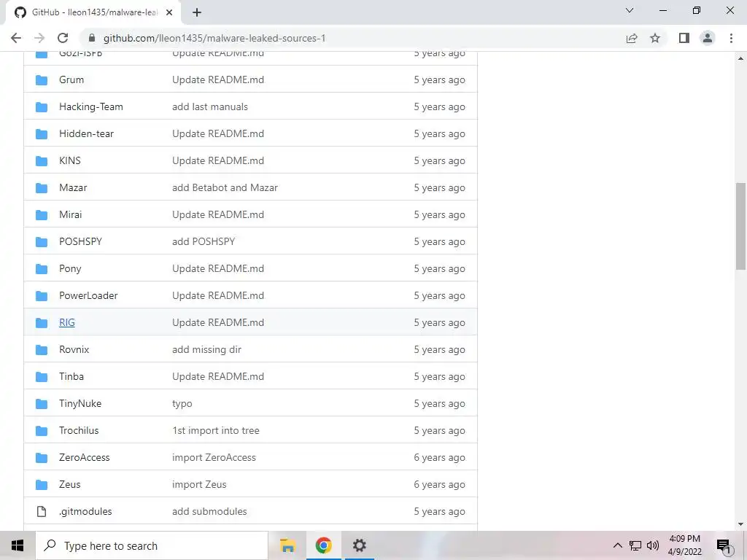Open the volume control in system tray

653,545
